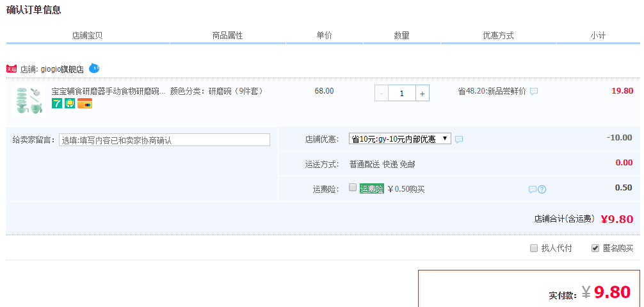Click the green 7-day return icon

pos(57,103)
